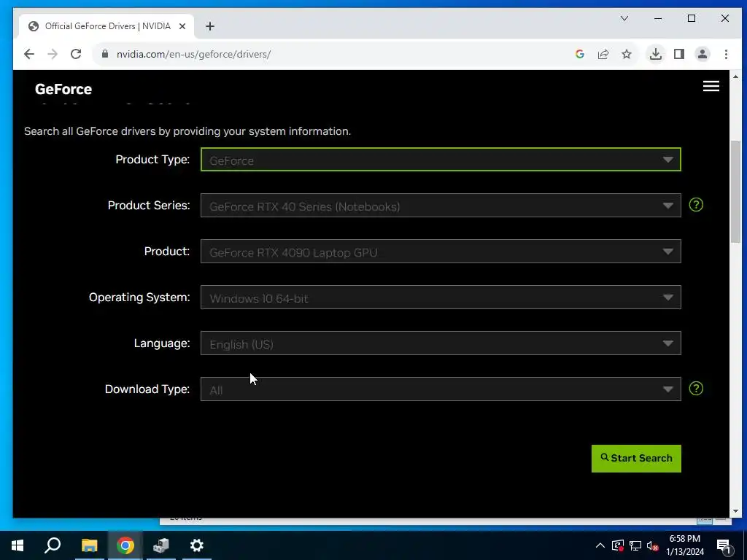Image resolution: width=747 pixels, height=560 pixels.
Task: Click the page vertical scrollbar thumb
Action: [735, 192]
